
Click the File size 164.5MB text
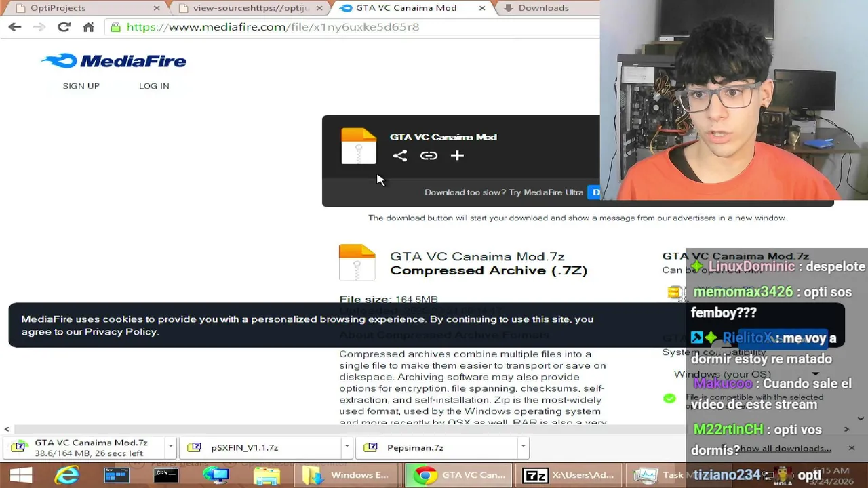tap(389, 299)
